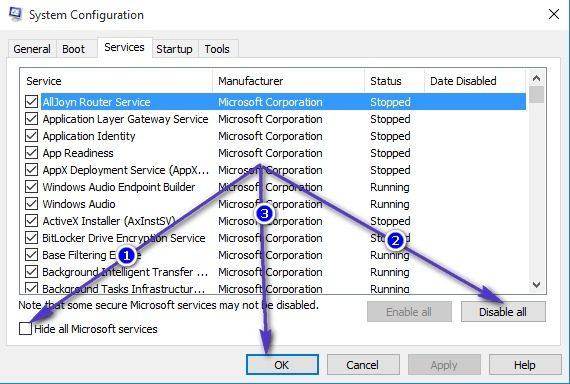The width and height of the screenshot is (570, 384).
Task: Click the Enable all button
Action: click(409, 312)
